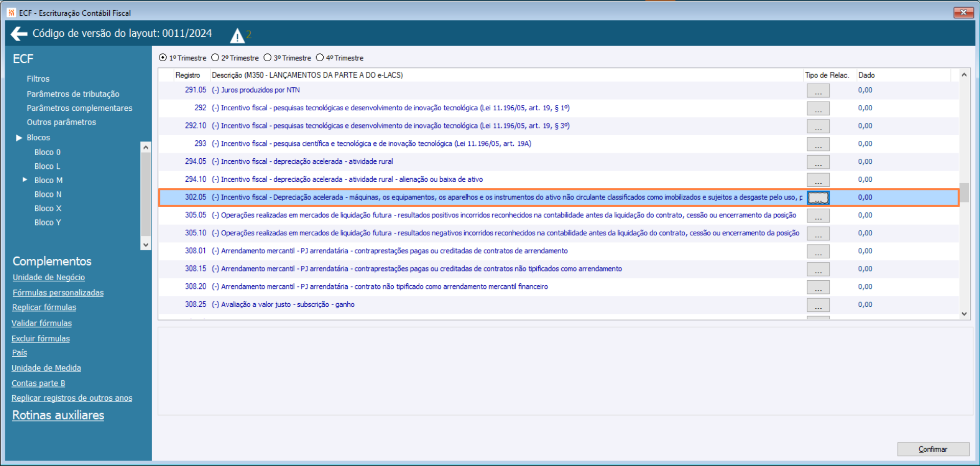
Task: Open the Validar fórmulas link
Action: tap(42, 323)
